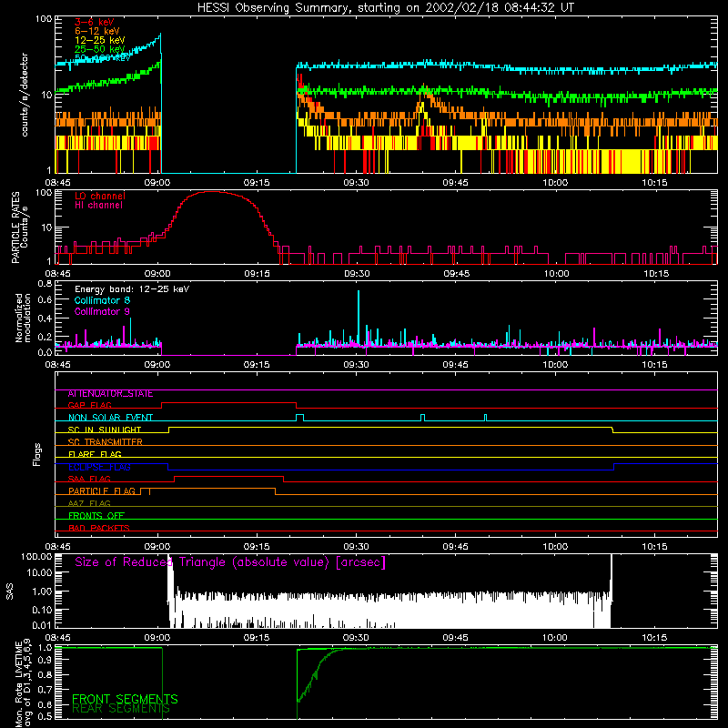Select the magenta Collimator 9 legend label
This screenshot has width=728, height=728.
tap(102, 311)
